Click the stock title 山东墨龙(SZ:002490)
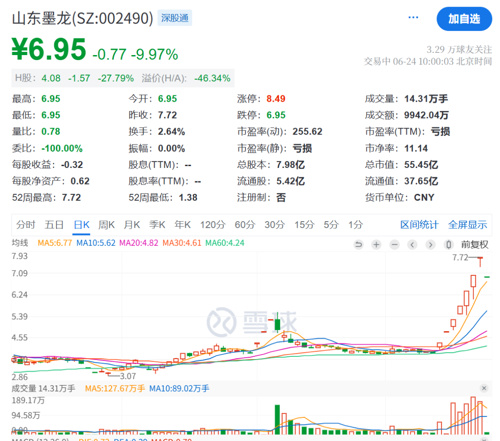This screenshot has width=500, height=441. click(x=83, y=18)
